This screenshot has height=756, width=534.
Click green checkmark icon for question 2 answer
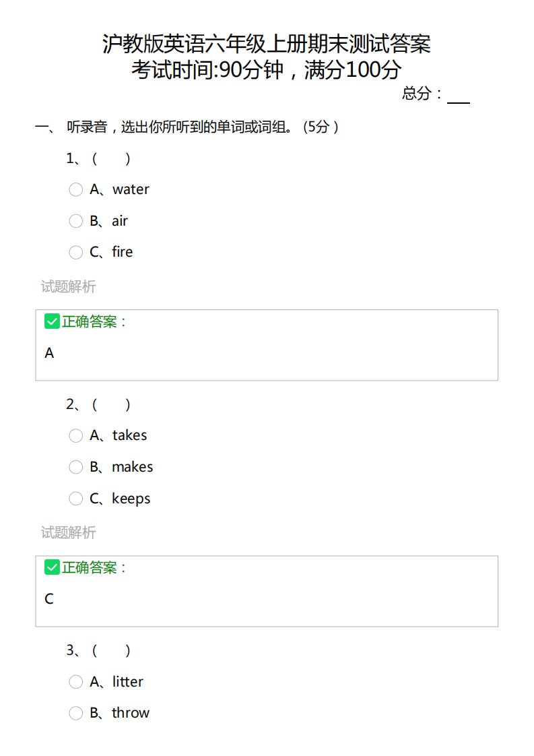(52, 567)
